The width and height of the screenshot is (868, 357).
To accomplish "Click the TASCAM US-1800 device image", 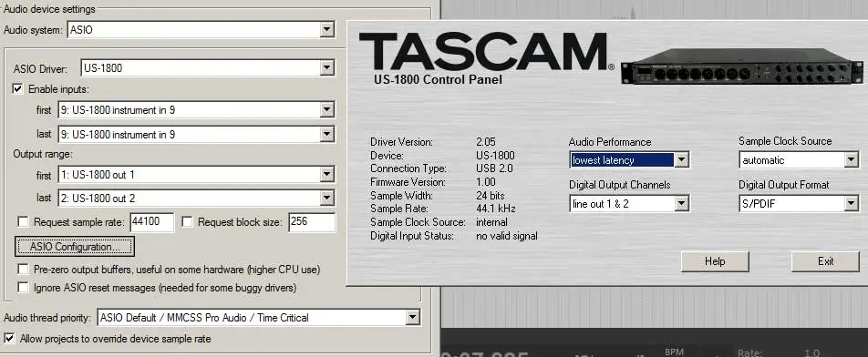I will [x=742, y=66].
